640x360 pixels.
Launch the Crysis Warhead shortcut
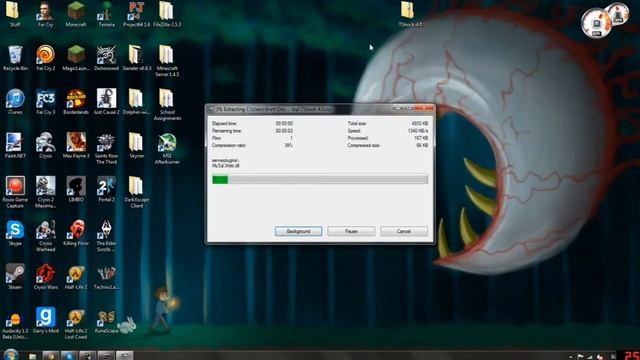point(45,236)
